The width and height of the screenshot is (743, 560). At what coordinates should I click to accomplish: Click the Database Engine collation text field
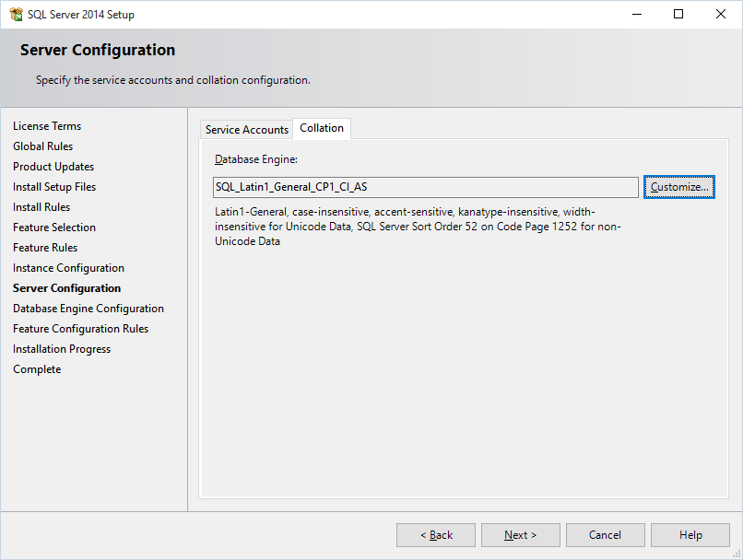coord(425,187)
